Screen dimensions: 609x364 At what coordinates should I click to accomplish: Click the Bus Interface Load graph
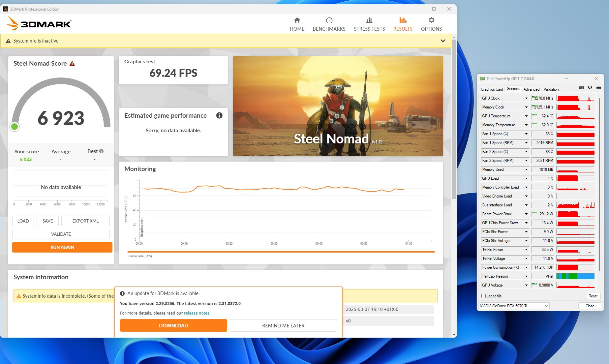click(x=575, y=205)
